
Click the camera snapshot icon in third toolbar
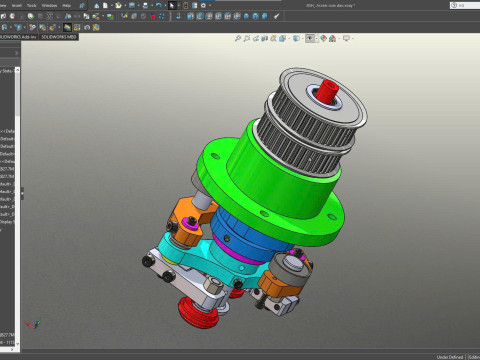87,28
